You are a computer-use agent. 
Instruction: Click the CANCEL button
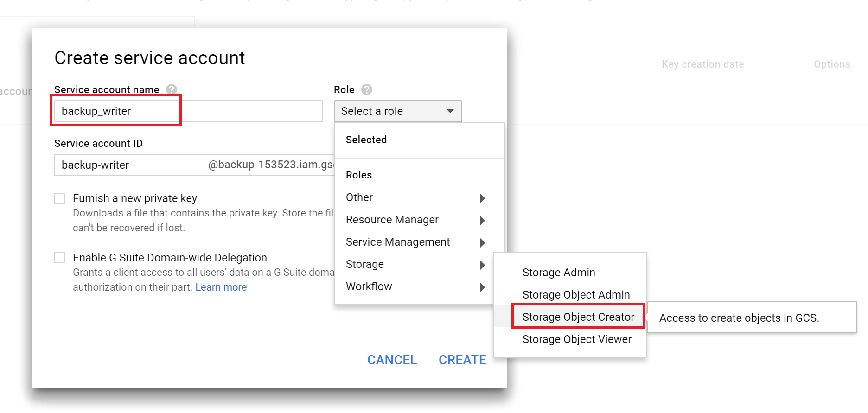pyautogui.click(x=392, y=360)
